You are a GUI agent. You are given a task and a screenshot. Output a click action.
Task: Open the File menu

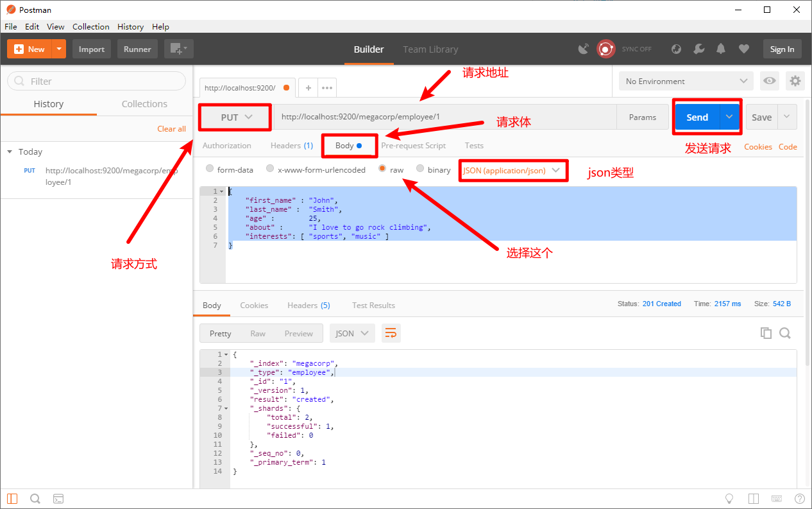[11, 26]
